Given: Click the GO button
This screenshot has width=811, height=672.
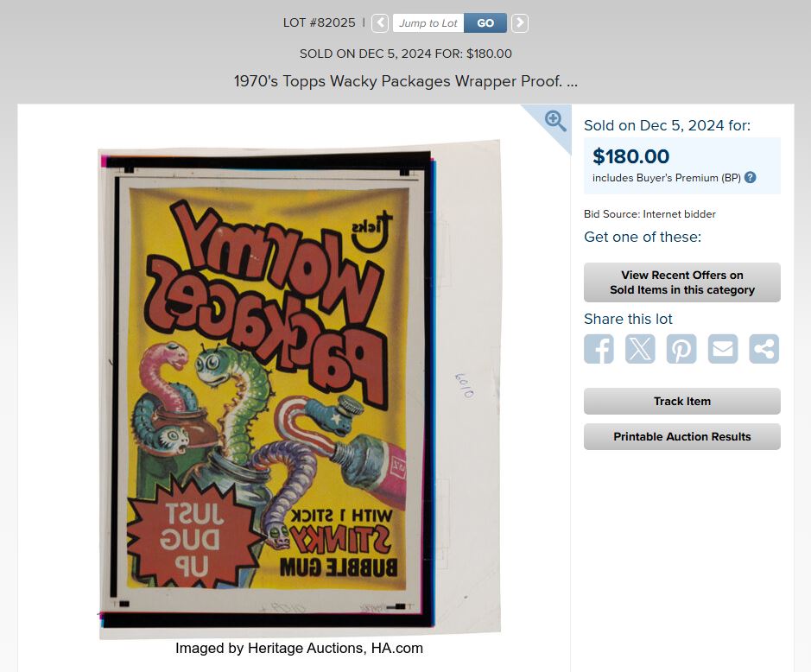Looking at the screenshot, I should pos(485,23).
